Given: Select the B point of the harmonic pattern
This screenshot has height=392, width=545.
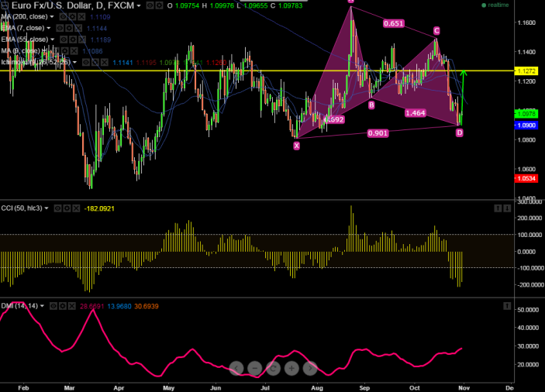Looking at the screenshot, I should pos(371,105).
